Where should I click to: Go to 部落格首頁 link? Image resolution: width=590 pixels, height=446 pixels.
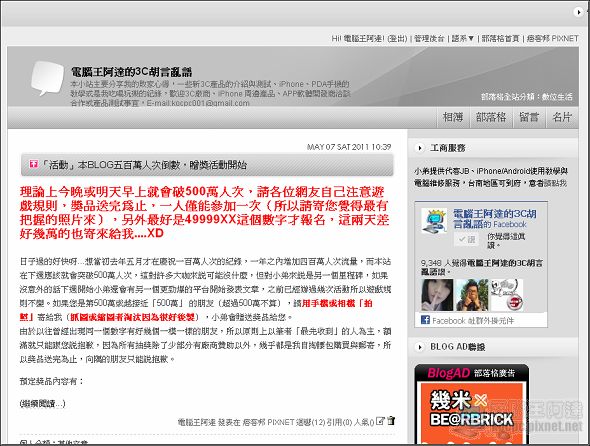click(500, 38)
